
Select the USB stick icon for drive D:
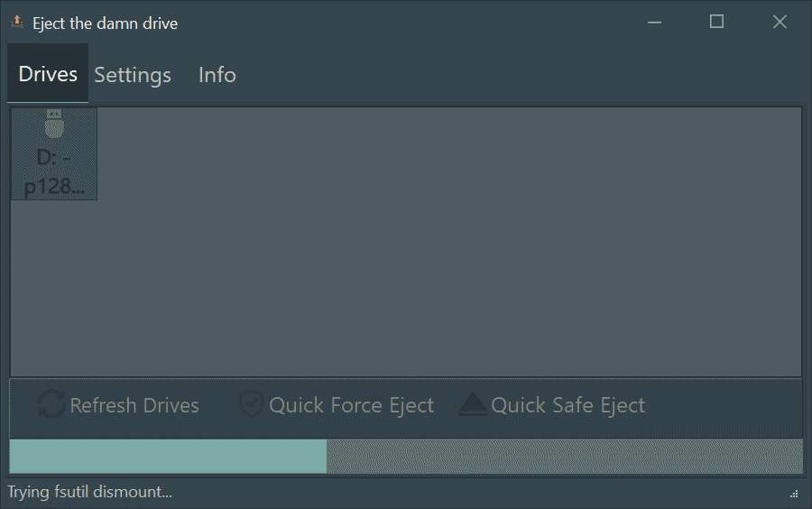tap(54, 124)
